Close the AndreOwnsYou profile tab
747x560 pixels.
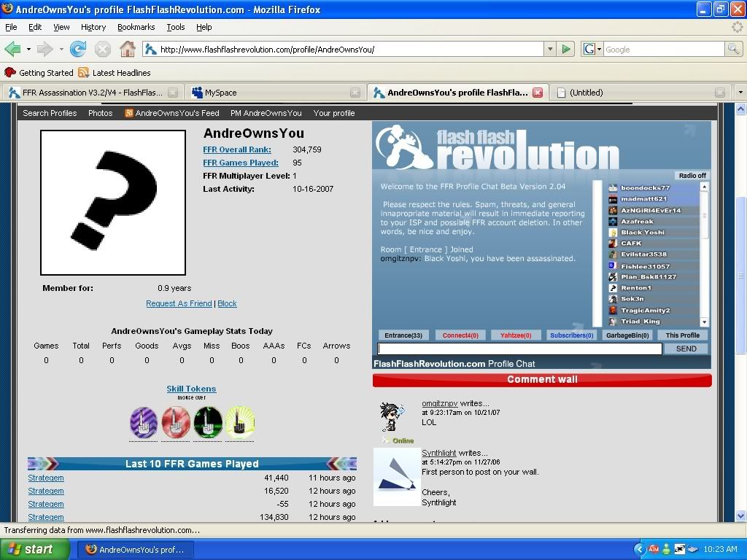[538, 93]
